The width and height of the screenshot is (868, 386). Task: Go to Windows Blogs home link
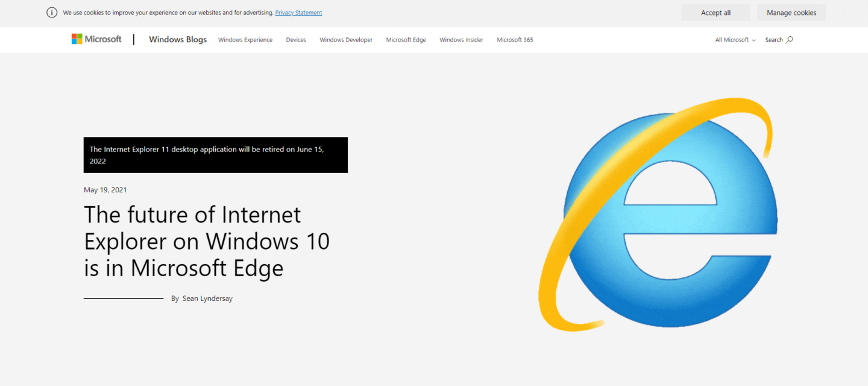(178, 40)
